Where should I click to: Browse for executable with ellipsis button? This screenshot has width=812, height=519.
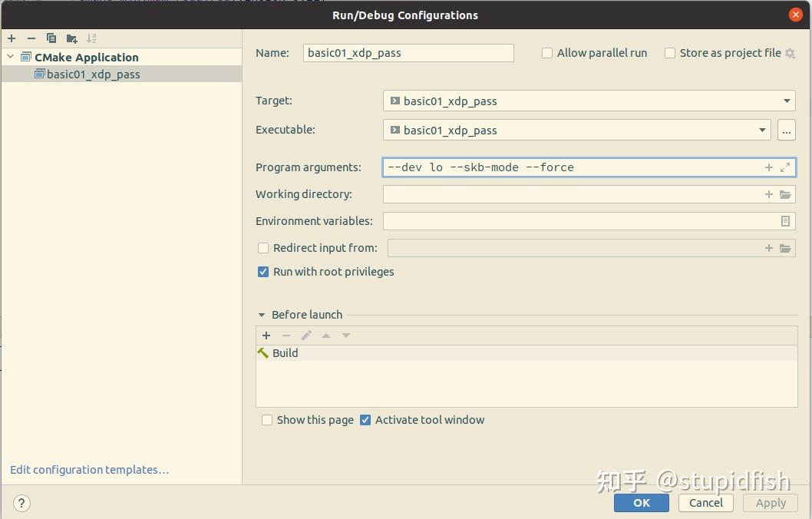(786, 130)
